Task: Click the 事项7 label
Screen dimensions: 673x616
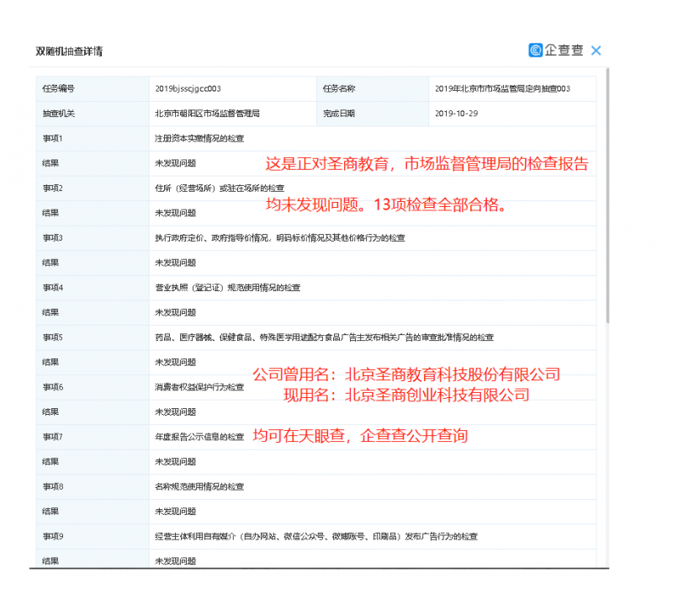Action: tap(52, 438)
